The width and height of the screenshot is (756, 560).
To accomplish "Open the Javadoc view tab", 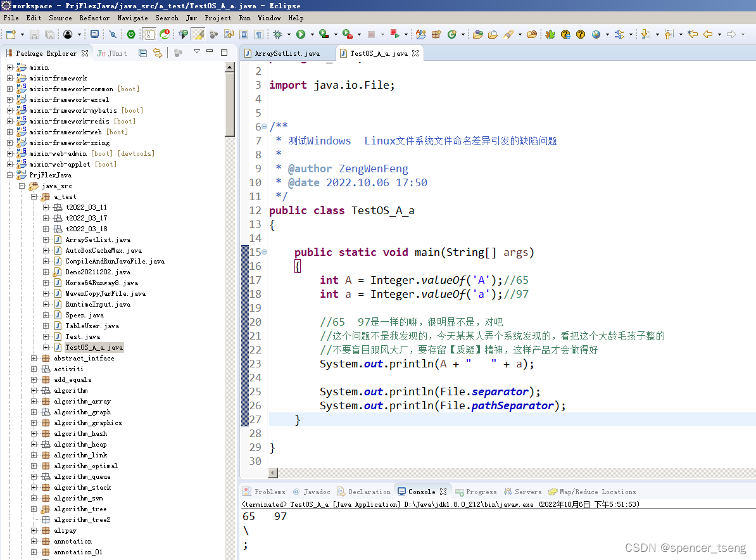I will (312, 492).
